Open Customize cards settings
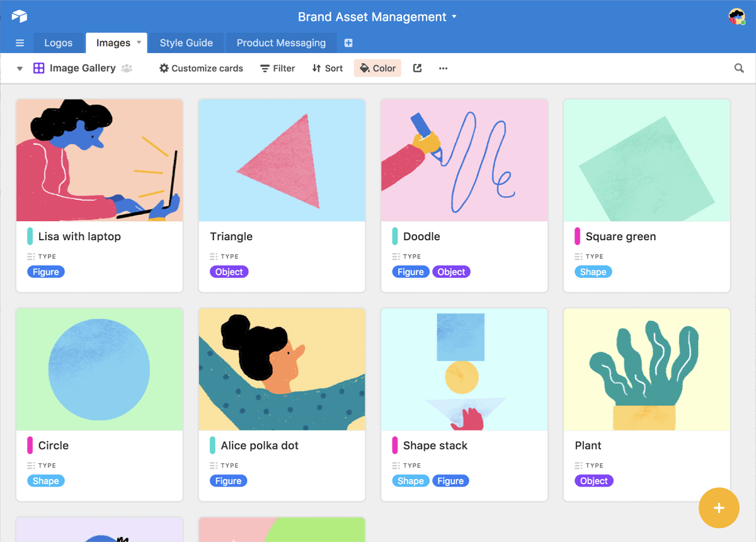 pos(201,68)
